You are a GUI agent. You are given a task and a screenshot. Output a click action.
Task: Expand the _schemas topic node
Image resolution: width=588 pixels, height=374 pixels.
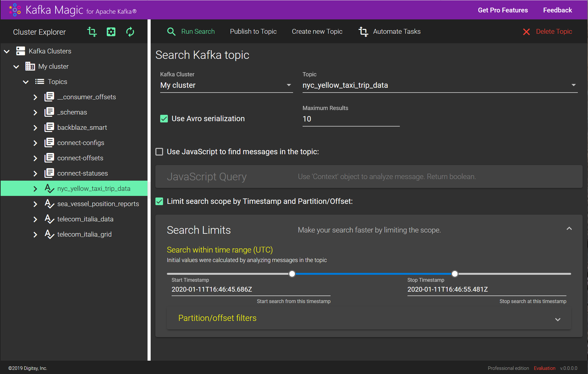tap(35, 112)
